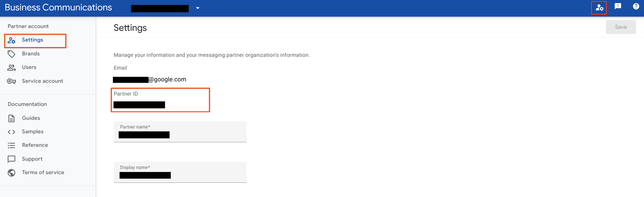Click the people icon beside Users

(11, 68)
